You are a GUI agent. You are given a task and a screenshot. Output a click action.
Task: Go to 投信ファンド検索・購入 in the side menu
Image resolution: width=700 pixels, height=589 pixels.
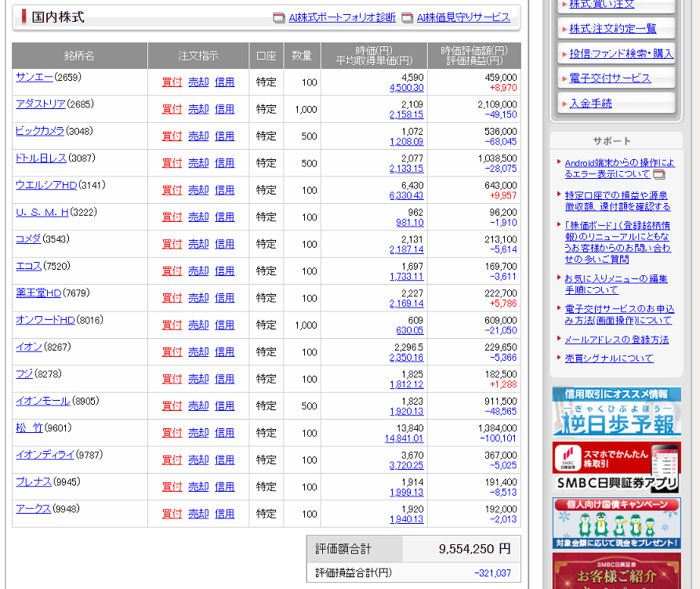[621, 53]
